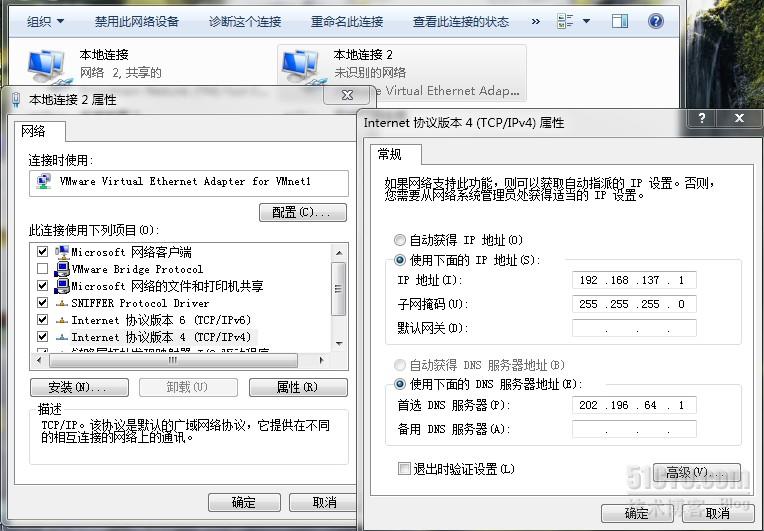Viewport: 764px width, 531px height.
Task: Click the horizontal scrollbar thumb in items list
Action: click(173, 360)
